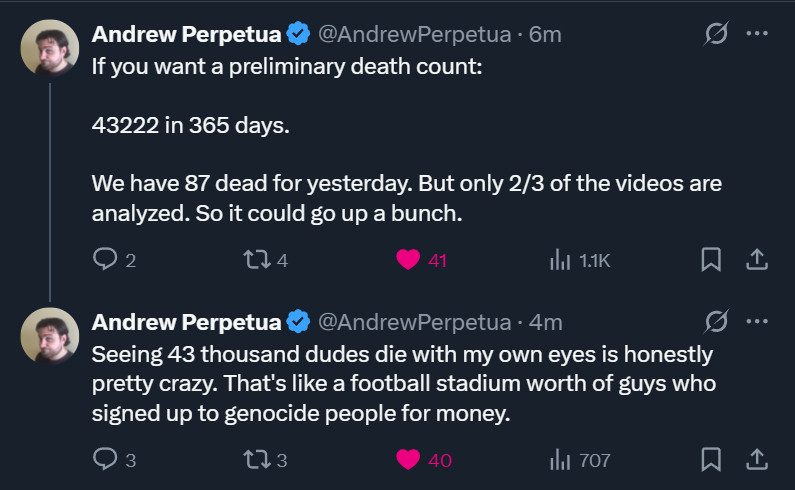795x490 pixels.
Task: View analytics for the 707 views tweet
Action: (560, 460)
